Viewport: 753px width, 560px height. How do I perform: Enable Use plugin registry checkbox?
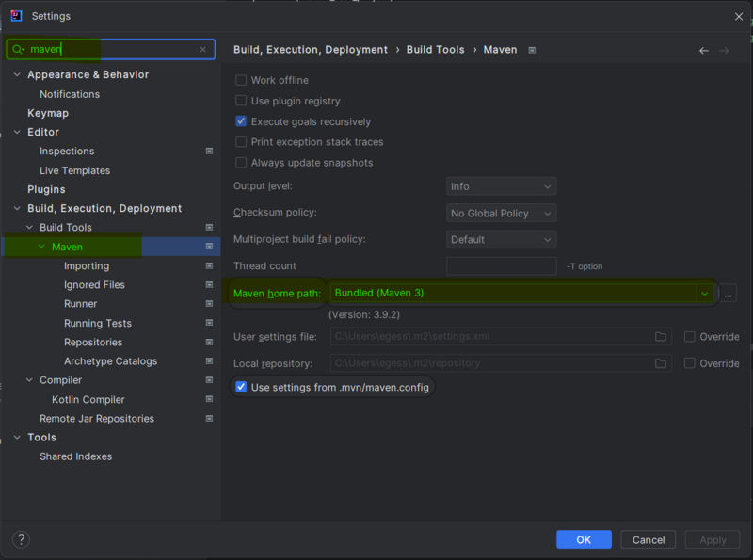(x=241, y=101)
